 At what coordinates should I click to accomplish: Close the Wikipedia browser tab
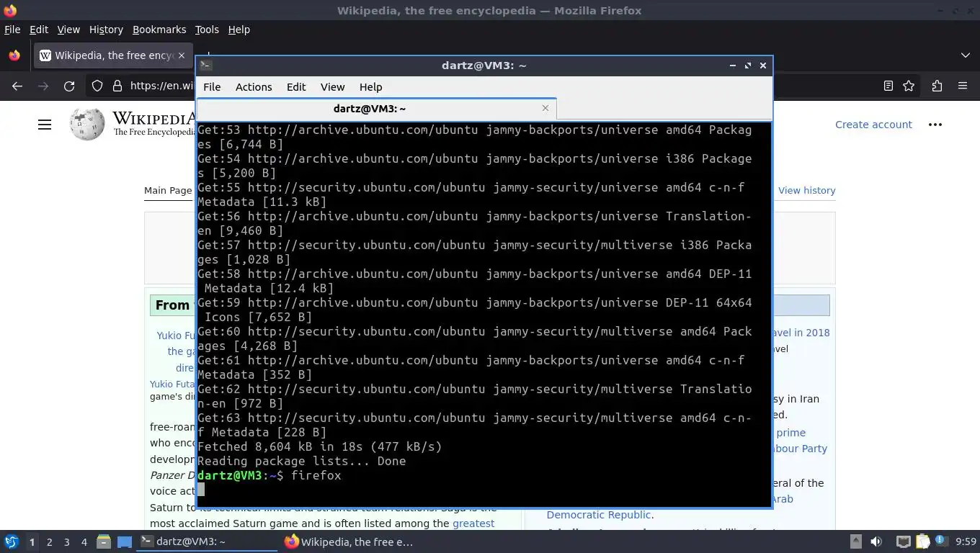(181, 55)
